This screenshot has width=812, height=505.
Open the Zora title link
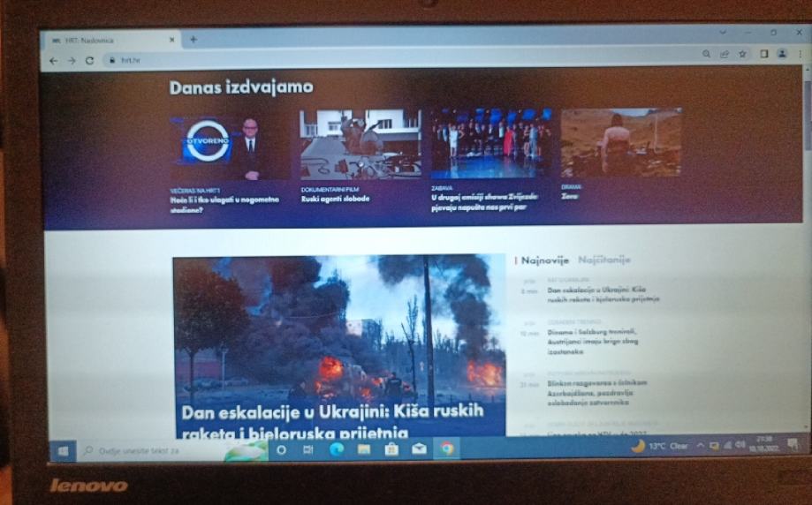click(570, 196)
